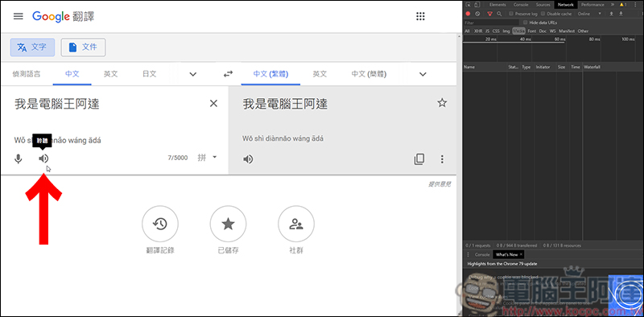The width and height of the screenshot is (644, 317).
Task: Filter network requests by CSS
Action: pos(496,31)
